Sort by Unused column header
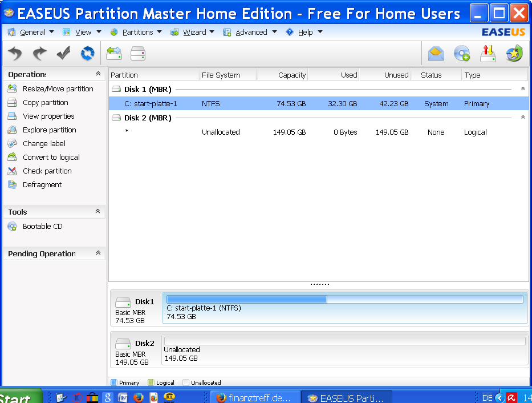This screenshot has height=403, width=532. point(385,75)
